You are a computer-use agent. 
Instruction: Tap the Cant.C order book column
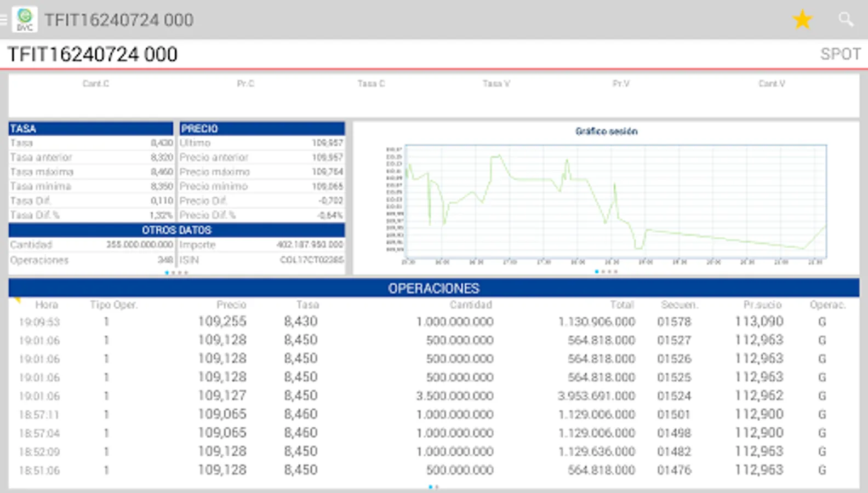pos(96,84)
